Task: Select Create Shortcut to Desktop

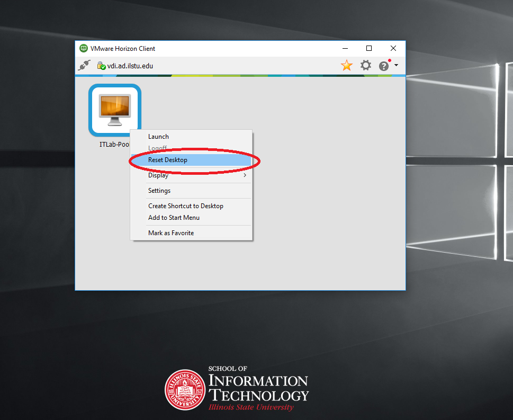Action: (x=191, y=206)
